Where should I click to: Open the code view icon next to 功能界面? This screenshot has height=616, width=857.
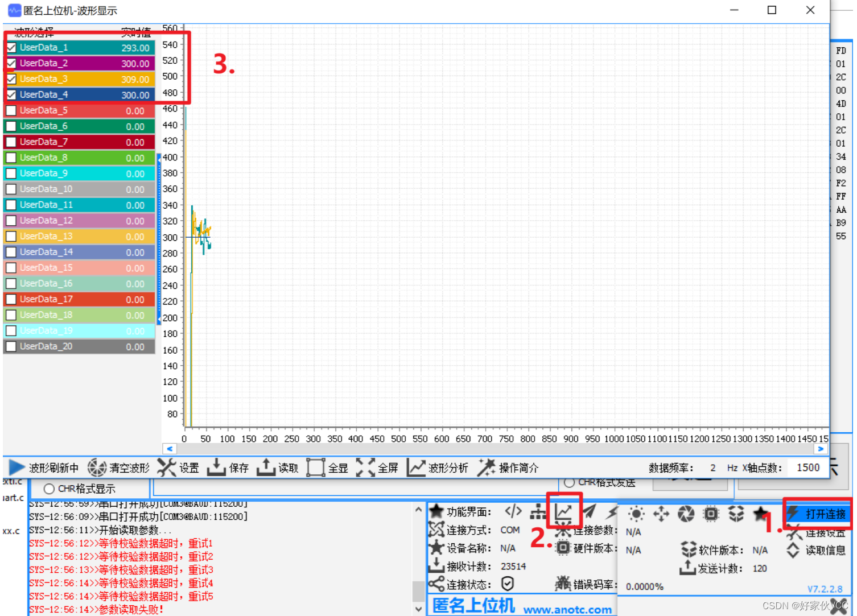click(513, 511)
